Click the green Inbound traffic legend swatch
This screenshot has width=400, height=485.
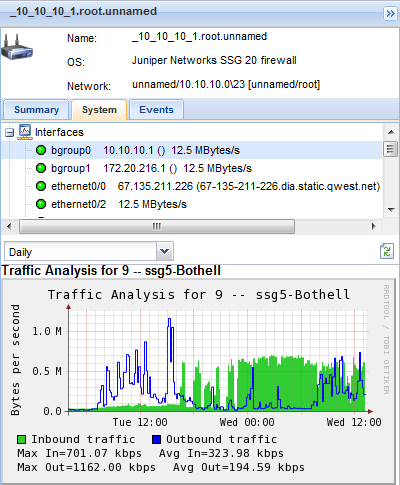point(21,439)
